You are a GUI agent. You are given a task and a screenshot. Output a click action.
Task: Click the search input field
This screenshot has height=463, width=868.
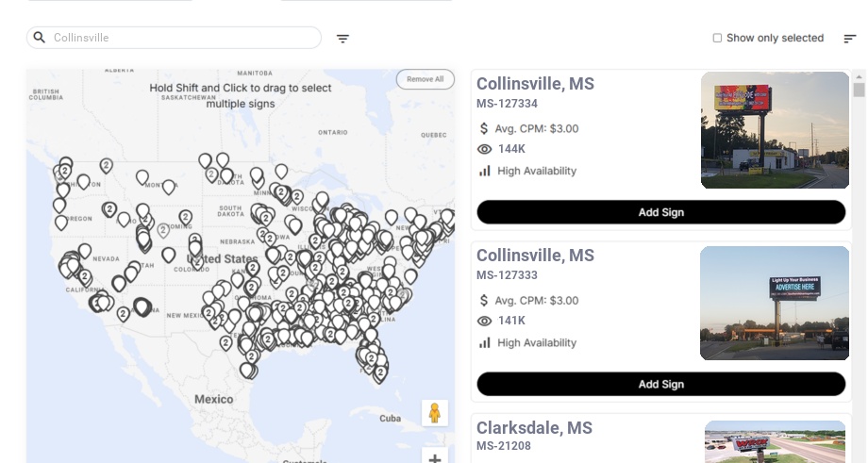pyautogui.click(x=184, y=38)
